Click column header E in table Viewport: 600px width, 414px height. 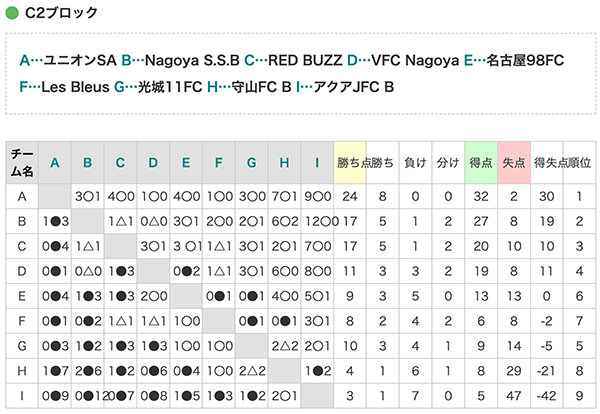(186, 163)
